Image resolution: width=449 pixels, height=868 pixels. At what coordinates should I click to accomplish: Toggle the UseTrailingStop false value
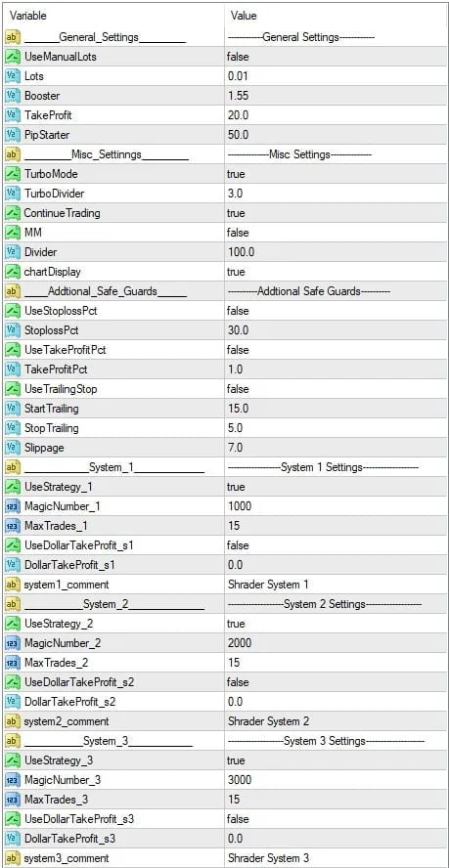click(337, 389)
